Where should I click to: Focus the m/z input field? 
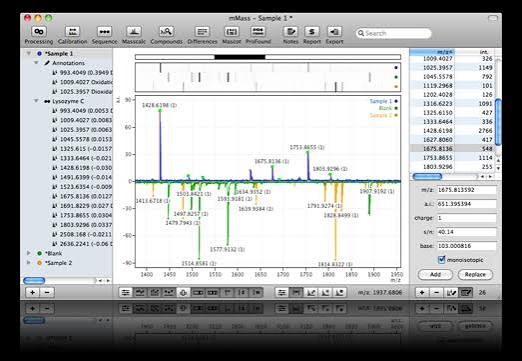[466, 190]
